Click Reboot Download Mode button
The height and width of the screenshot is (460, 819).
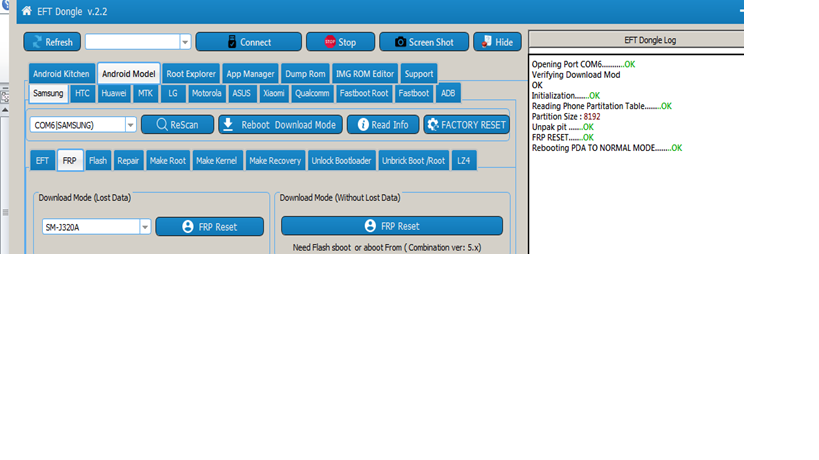point(280,125)
